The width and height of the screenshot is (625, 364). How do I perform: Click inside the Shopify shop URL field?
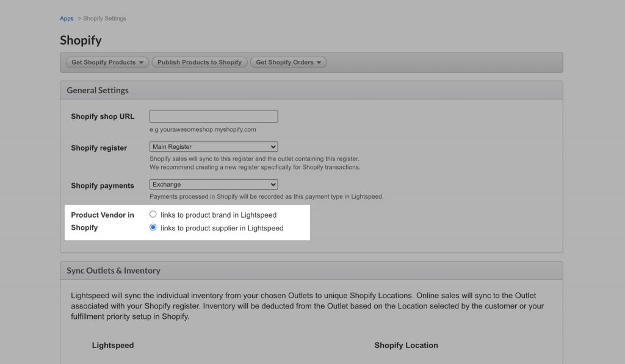click(214, 116)
